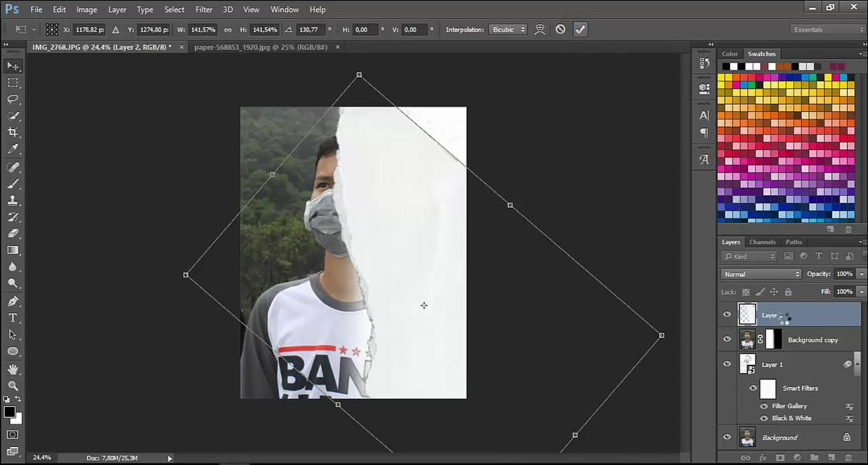Select the Horizontal Type tool

pyautogui.click(x=13, y=318)
